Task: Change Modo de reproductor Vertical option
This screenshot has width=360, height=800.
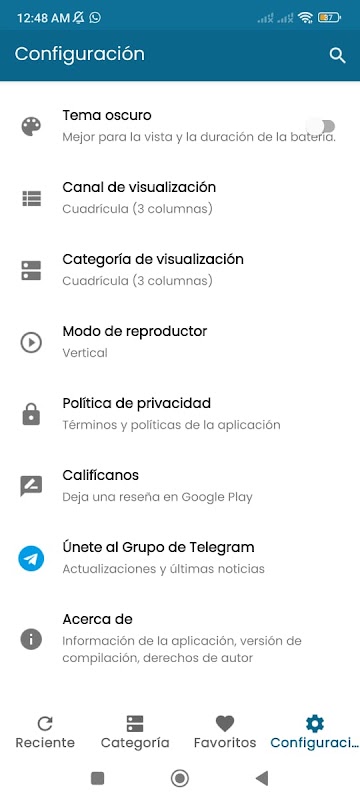Action: point(180,342)
